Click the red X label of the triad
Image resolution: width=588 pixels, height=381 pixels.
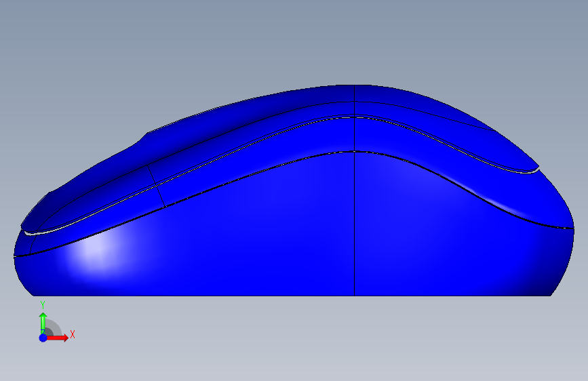[73, 334]
